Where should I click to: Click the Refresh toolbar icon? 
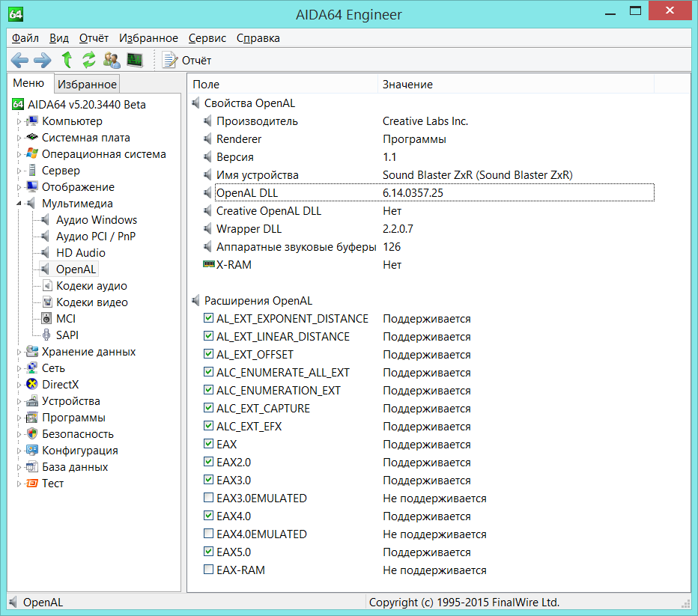point(89,60)
